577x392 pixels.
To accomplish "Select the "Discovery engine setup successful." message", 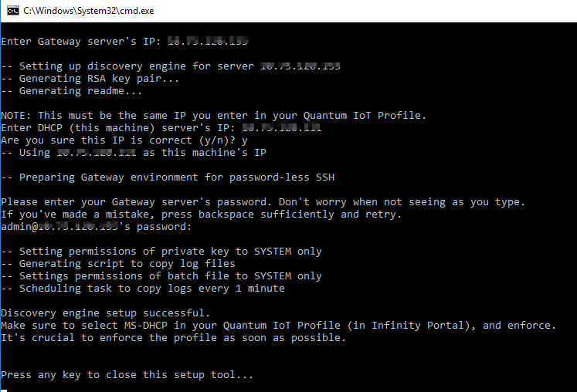I will [x=106, y=313].
